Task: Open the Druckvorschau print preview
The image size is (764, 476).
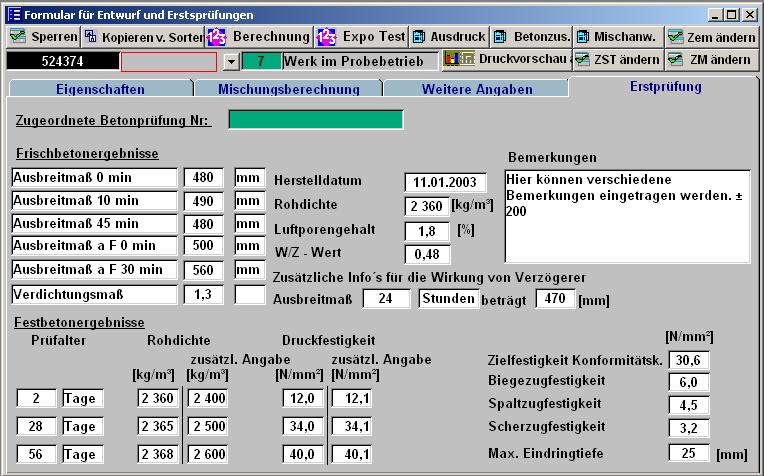Action: 507,60
